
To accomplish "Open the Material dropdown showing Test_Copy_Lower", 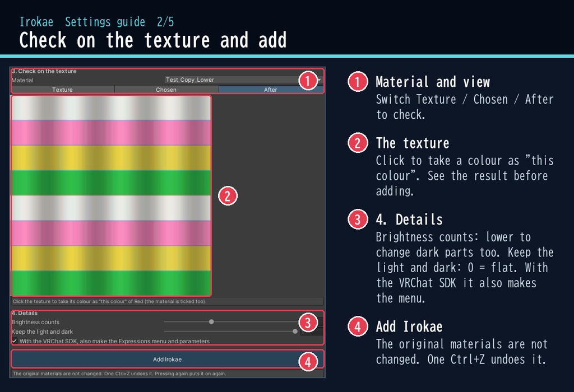I will (x=243, y=80).
